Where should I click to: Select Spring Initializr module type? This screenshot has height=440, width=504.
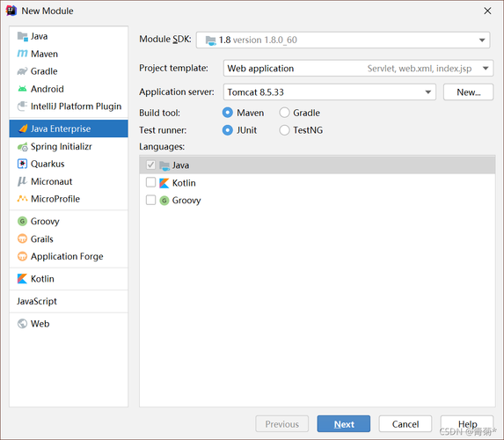point(69,147)
